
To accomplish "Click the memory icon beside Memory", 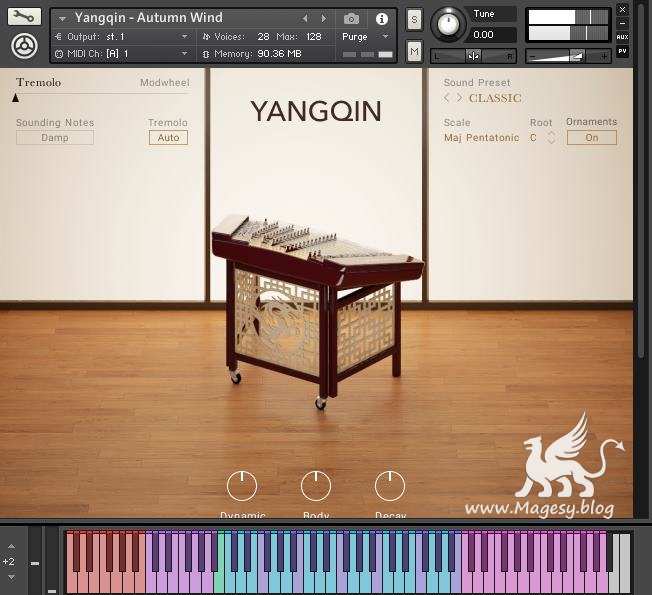I will 206,54.
